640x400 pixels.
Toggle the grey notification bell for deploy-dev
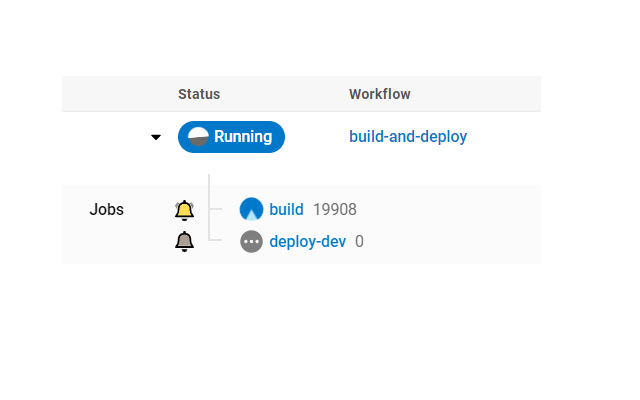[184, 241]
